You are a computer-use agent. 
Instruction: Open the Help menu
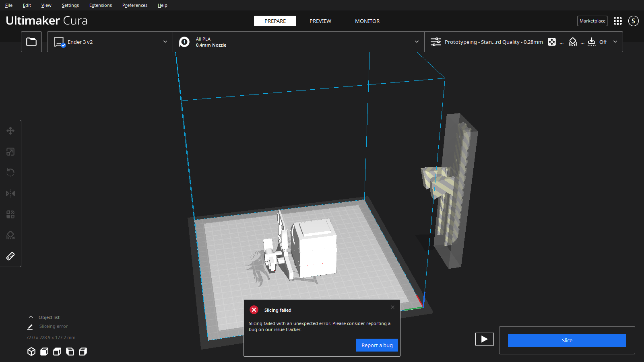pyautogui.click(x=163, y=5)
